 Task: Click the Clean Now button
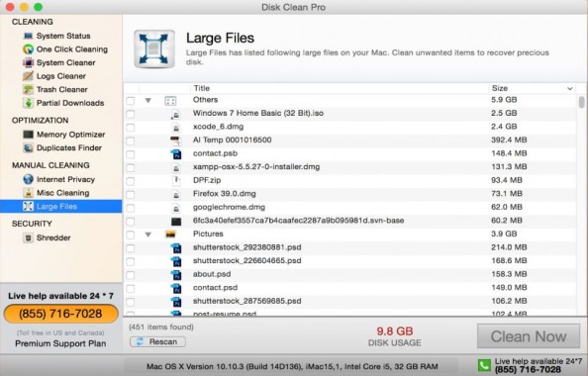point(529,336)
